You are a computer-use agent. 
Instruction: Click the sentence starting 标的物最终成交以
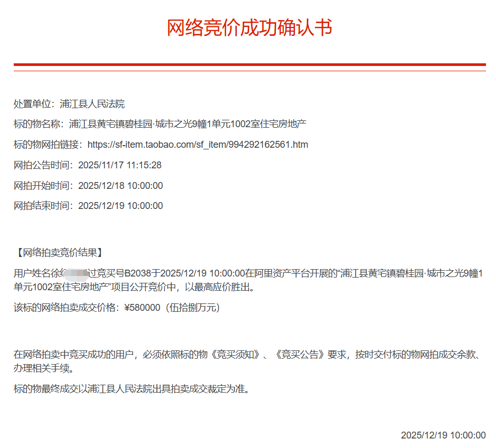[x=131, y=389]
